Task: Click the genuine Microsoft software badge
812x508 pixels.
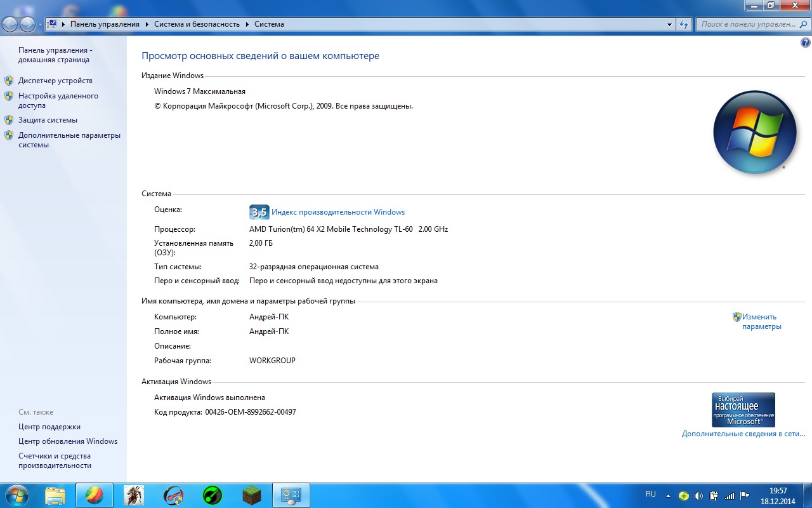Action: tap(743, 410)
